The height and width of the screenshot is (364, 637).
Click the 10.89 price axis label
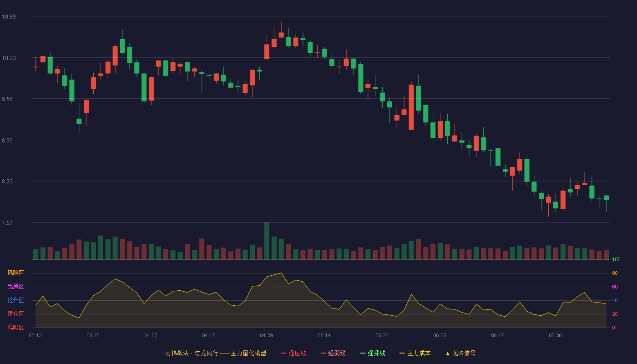9,17
